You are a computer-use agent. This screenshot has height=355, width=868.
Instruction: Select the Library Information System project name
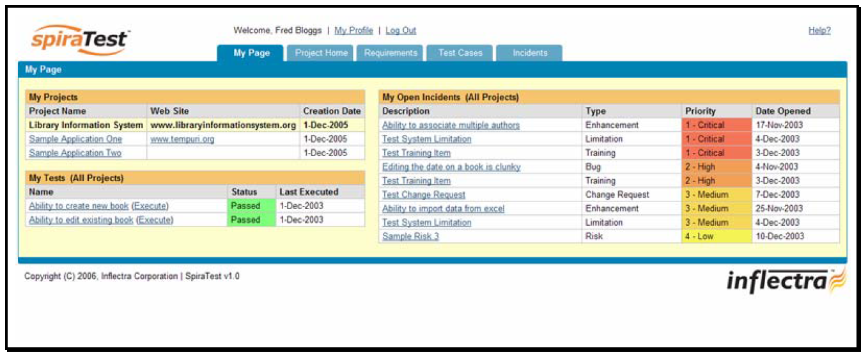(x=86, y=125)
